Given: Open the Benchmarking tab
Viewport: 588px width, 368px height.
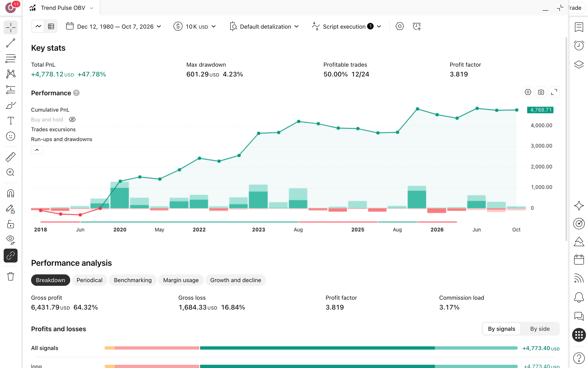Looking at the screenshot, I should (133, 280).
